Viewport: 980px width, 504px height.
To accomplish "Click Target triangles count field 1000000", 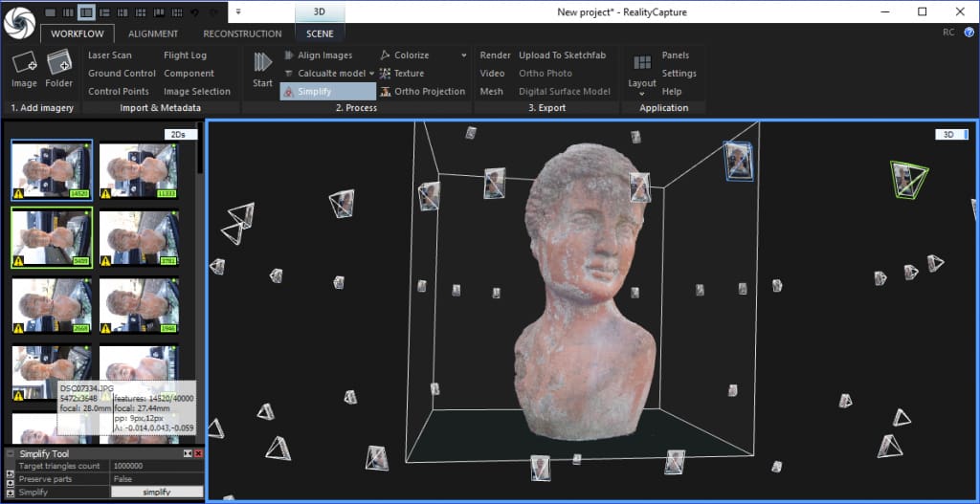I will pos(157,466).
